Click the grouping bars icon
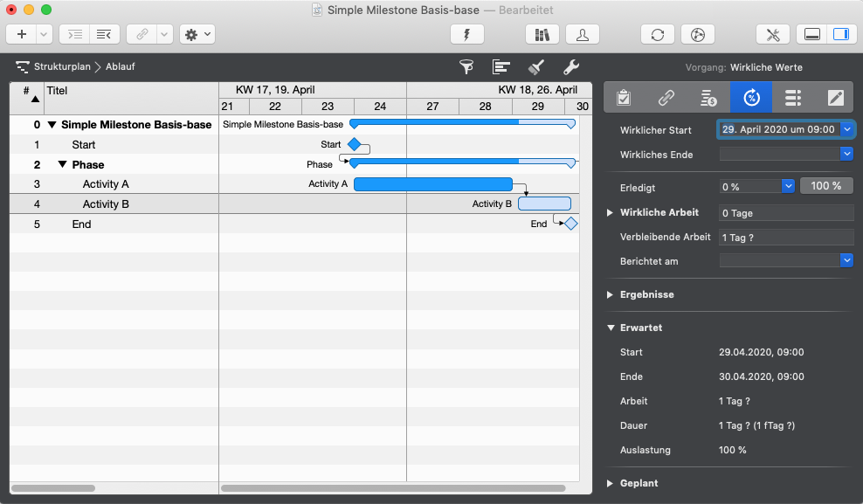This screenshot has height=504, width=863. (501, 67)
